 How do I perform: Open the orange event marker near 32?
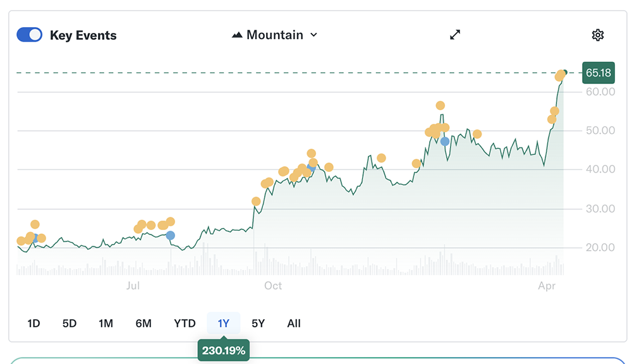click(x=256, y=202)
